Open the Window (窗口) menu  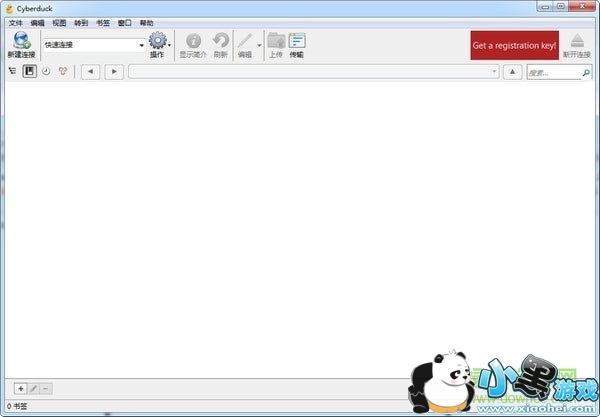click(125, 23)
